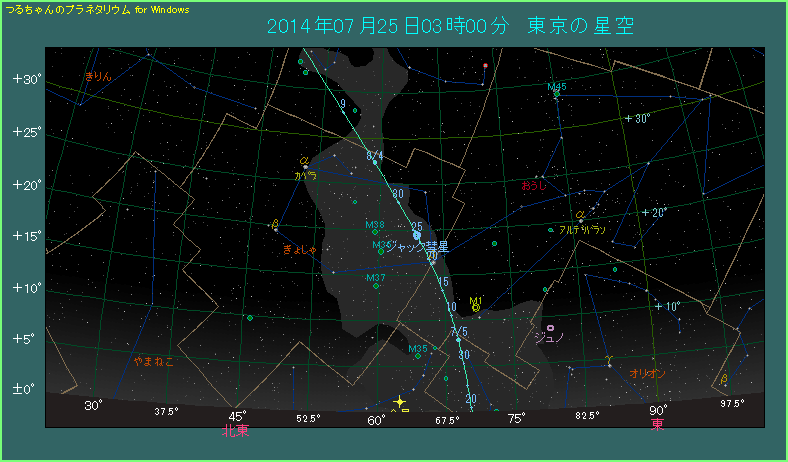
Task: Select the Jacques comet marker (ジャック彗星)
Action: click(417, 235)
